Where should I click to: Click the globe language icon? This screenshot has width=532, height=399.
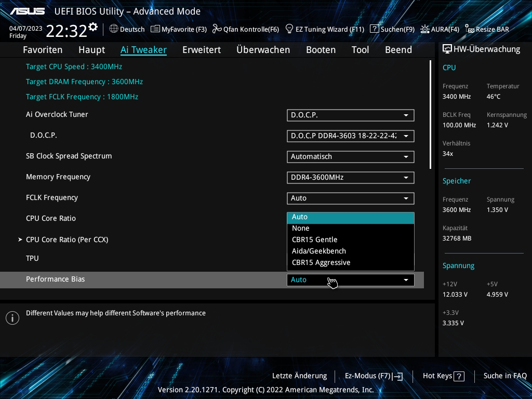coord(114,29)
